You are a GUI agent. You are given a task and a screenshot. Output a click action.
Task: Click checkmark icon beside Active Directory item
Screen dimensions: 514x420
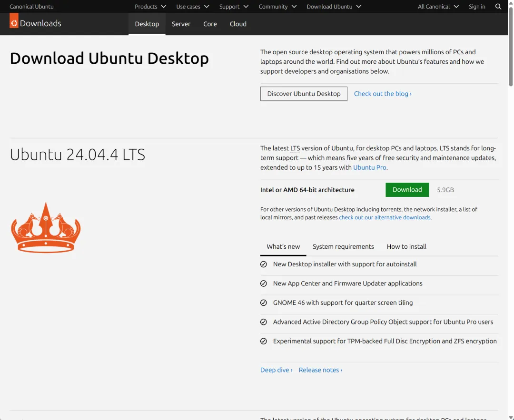click(264, 322)
